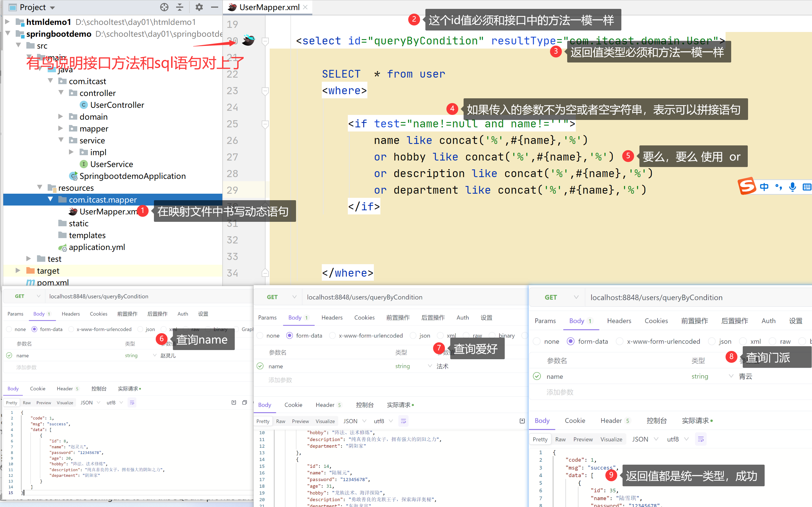812x507 pixels.
Task: Open 控制台 response tab in 青云 panel
Action: point(657,421)
